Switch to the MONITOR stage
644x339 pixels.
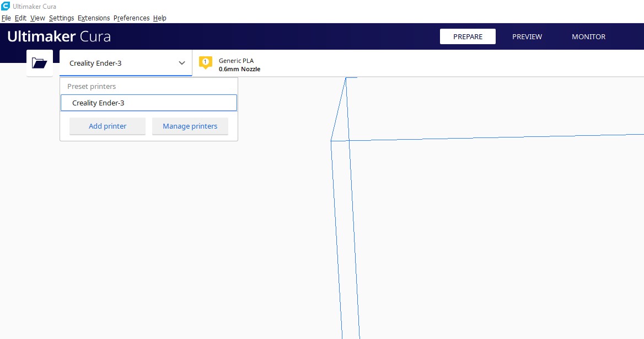tap(588, 36)
